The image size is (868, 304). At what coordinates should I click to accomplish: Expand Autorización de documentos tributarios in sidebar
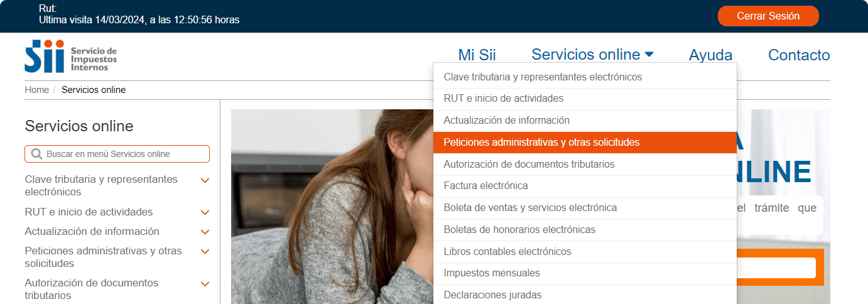(205, 283)
